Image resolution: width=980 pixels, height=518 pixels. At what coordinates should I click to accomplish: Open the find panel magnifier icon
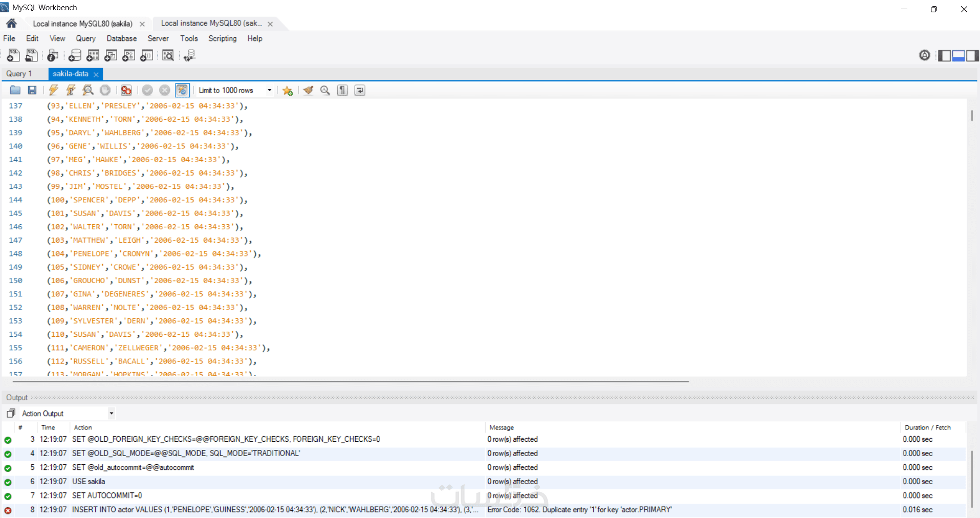325,91
